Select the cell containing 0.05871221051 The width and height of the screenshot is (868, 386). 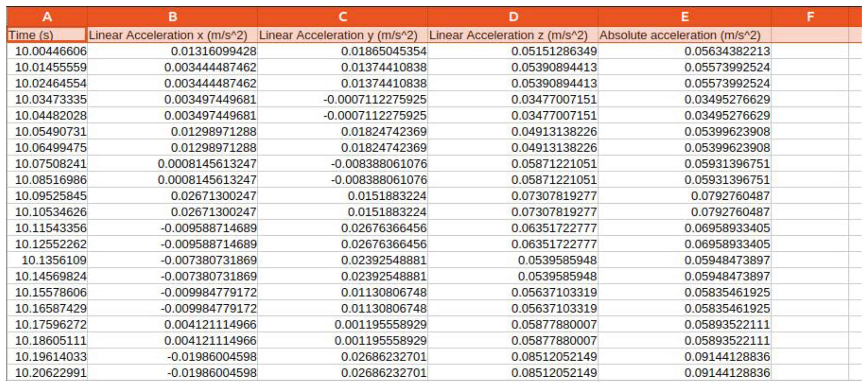click(512, 163)
